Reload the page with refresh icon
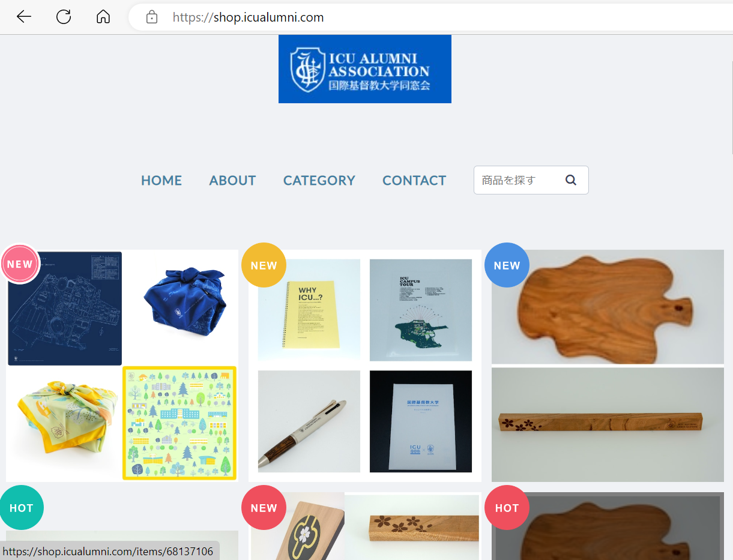Image resolution: width=733 pixels, height=560 pixels. 64,17
